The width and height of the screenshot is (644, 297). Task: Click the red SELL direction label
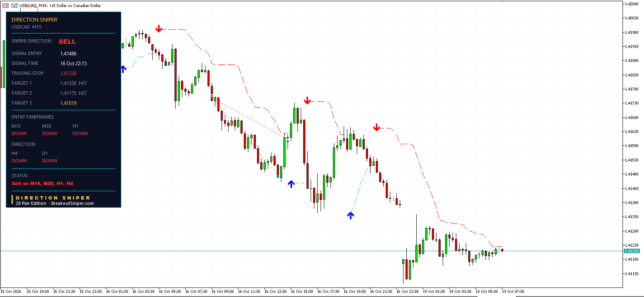pyautogui.click(x=67, y=41)
